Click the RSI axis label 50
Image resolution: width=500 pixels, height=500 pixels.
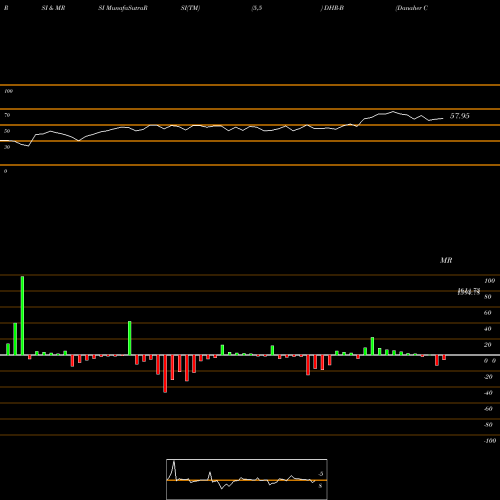(7, 131)
